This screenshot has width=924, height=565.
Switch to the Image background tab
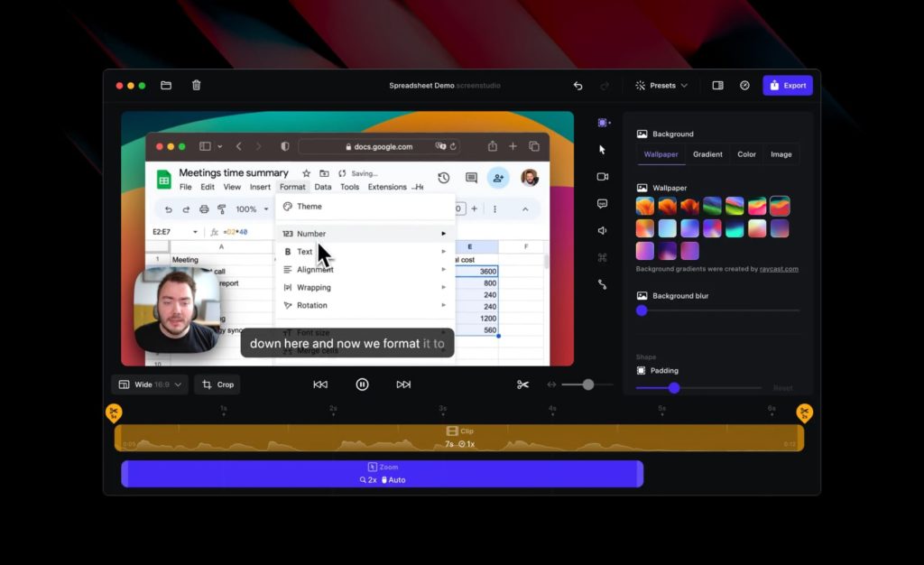click(x=780, y=154)
